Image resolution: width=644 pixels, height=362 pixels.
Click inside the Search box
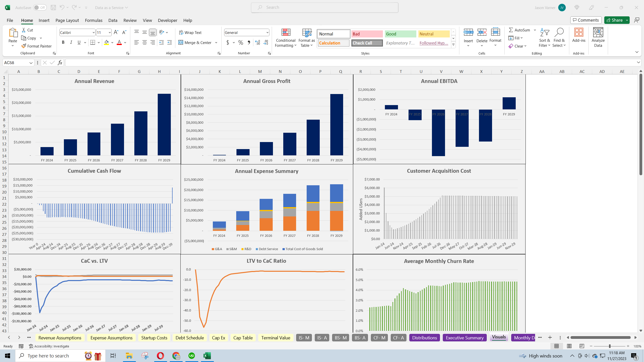325,7
